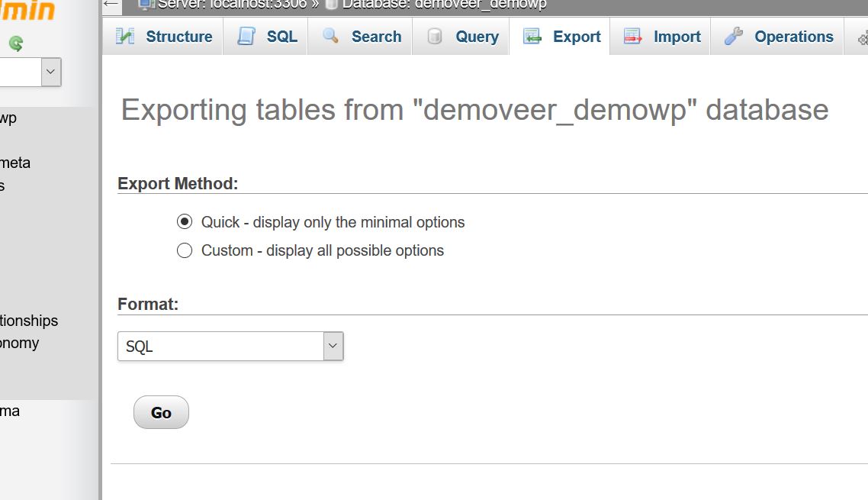Click the back arrow above the tabs

pyautogui.click(x=110, y=5)
